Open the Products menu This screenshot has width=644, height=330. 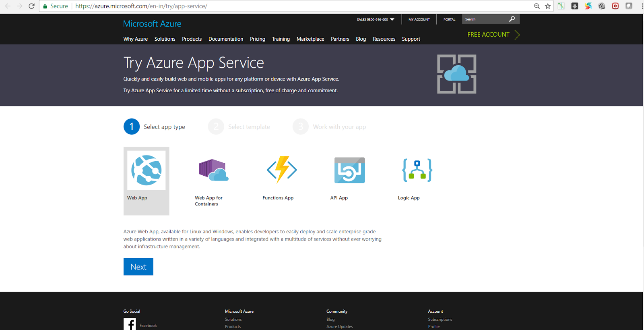pos(192,39)
